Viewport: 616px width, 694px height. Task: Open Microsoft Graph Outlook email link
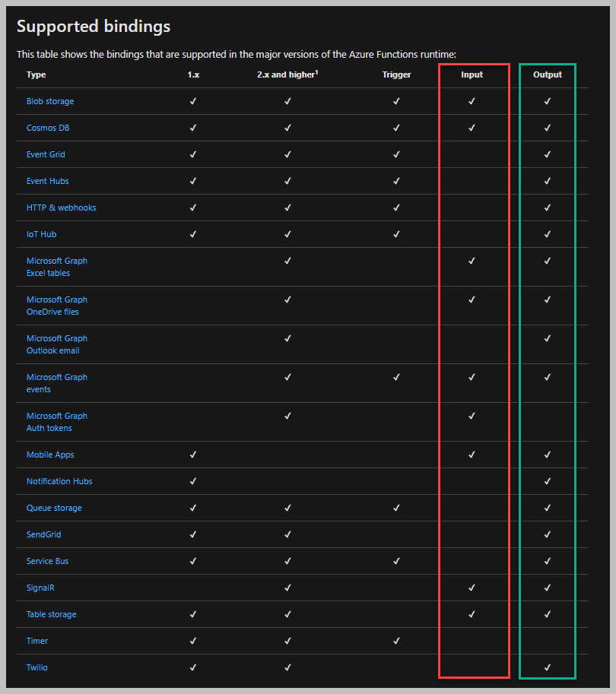point(57,344)
